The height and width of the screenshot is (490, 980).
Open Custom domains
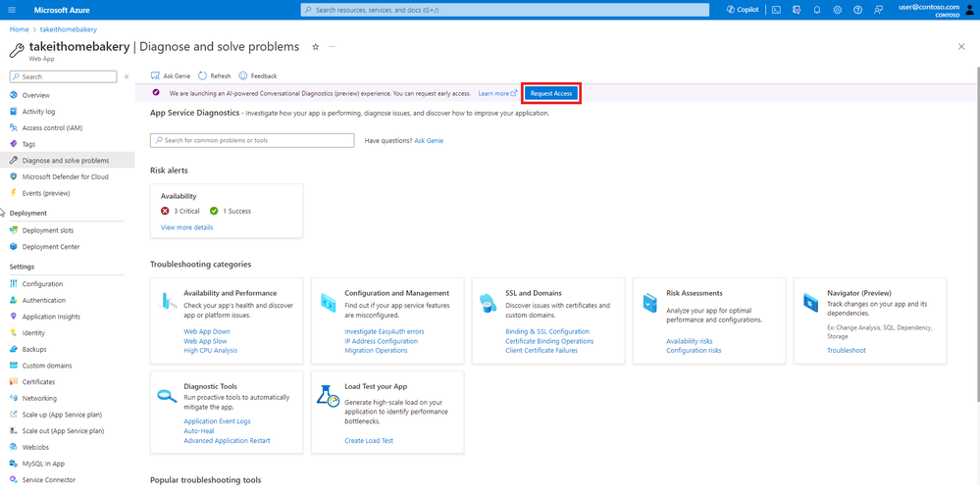[x=47, y=366]
